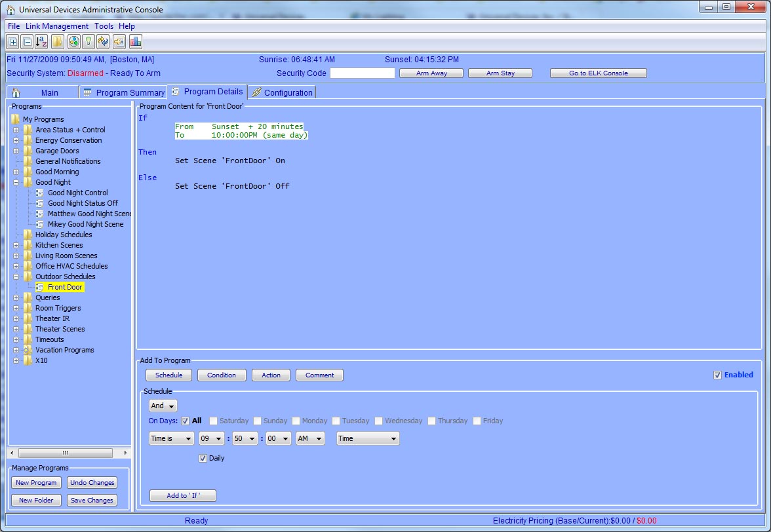Click the Add to 'If' button
771x532 pixels.
(183, 496)
